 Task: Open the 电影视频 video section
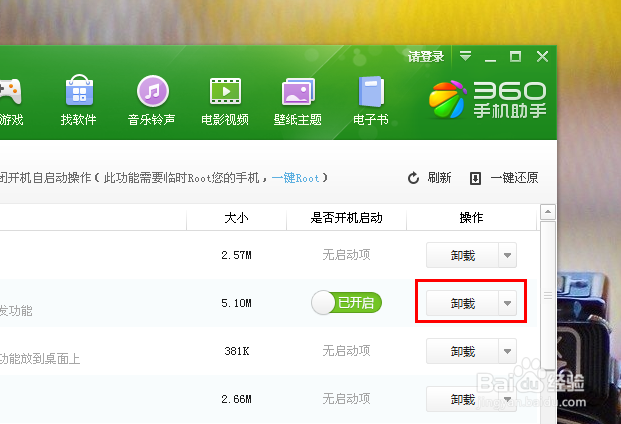click(225, 101)
